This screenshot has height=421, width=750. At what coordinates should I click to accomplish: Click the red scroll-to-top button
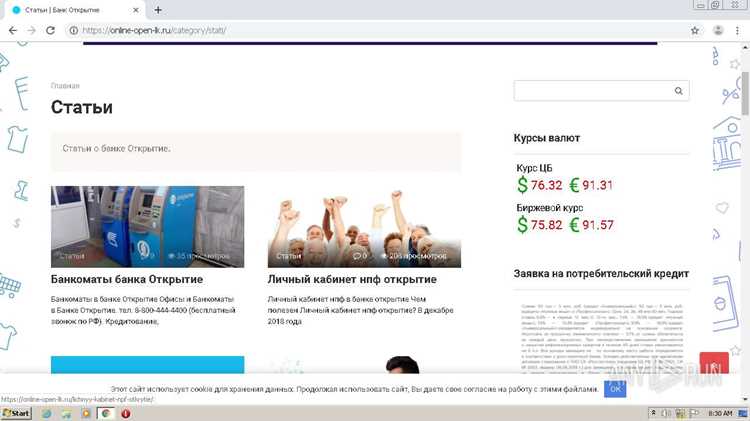(714, 364)
